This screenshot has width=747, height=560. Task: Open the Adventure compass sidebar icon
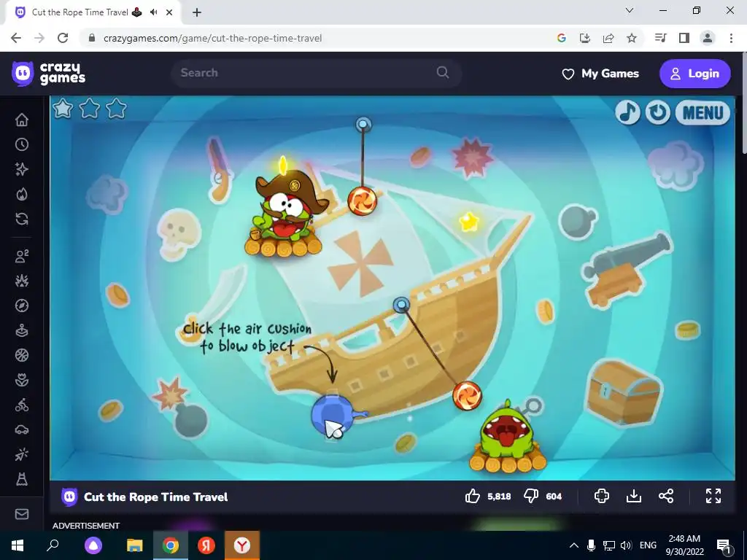click(x=22, y=306)
